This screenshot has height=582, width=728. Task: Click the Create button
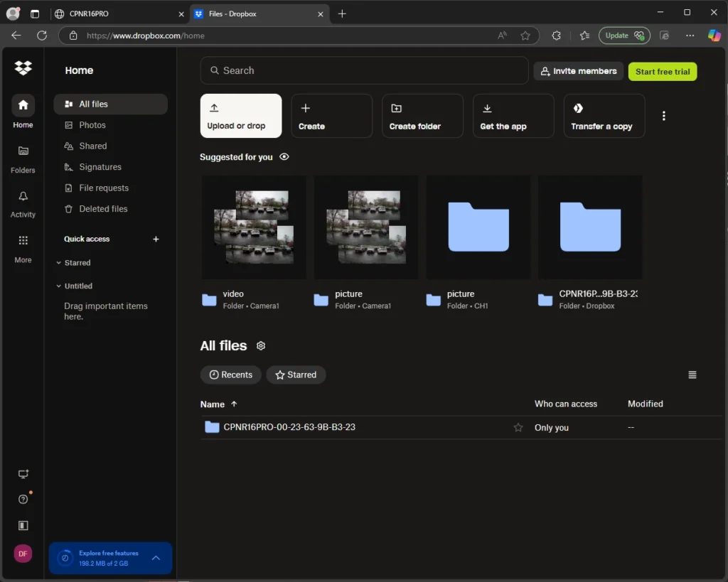[331, 116]
